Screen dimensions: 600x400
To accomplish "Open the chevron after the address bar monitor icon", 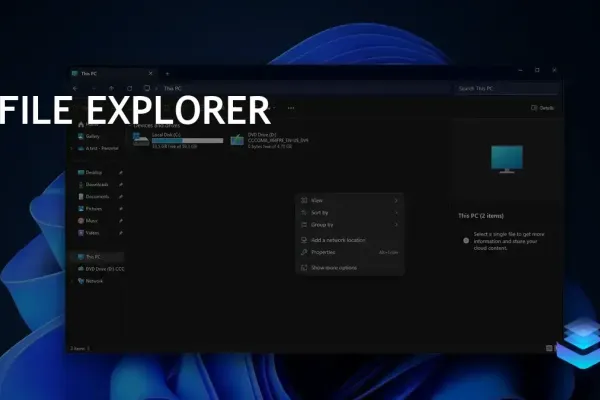I will [156, 88].
